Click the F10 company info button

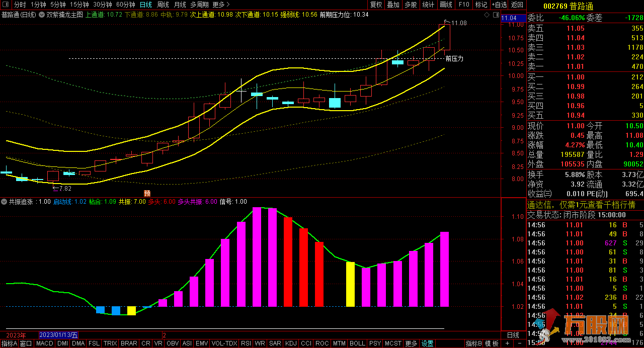coord(463,5)
